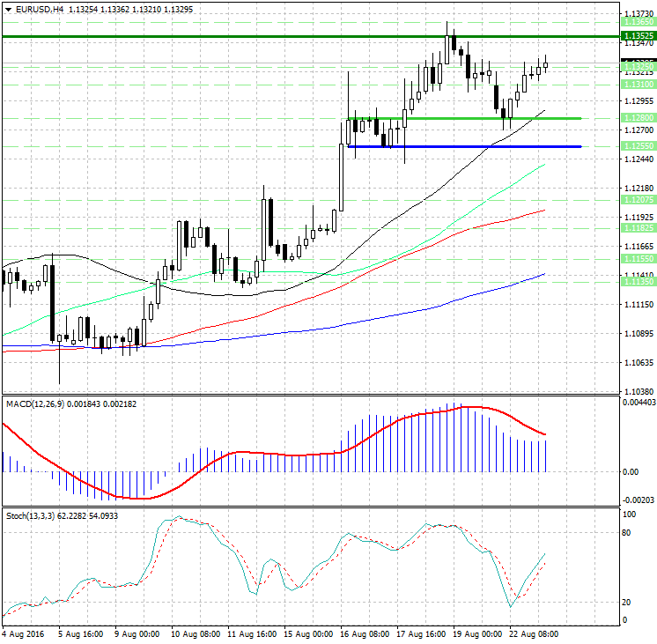Click the 4 Aug 2016 date label

click(x=23, y=634)
